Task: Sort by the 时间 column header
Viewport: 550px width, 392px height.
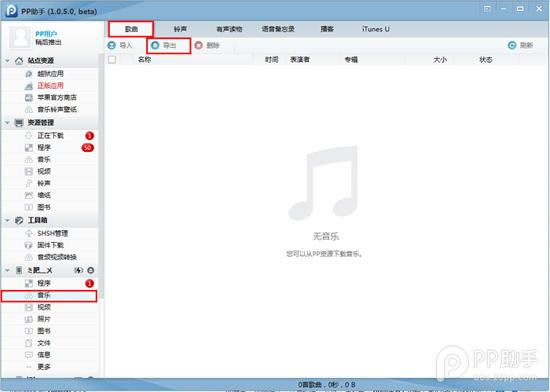Action: pyautogui.click(x=271, y=60)
